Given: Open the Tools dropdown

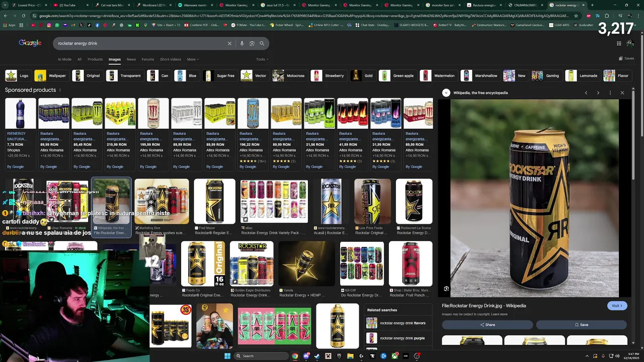Looking at the screenshot, I should (262, 59).
